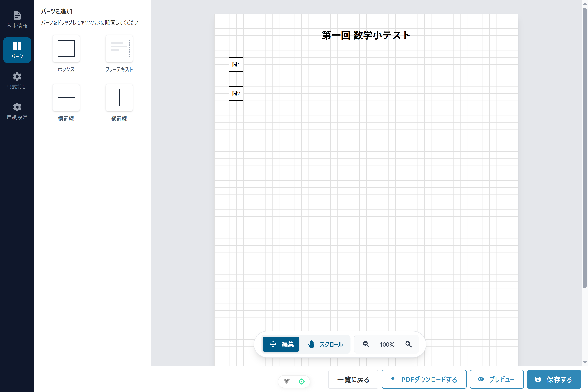Click the 一覧に戻る button
588x392 pixels.
(x=353, y=379)
